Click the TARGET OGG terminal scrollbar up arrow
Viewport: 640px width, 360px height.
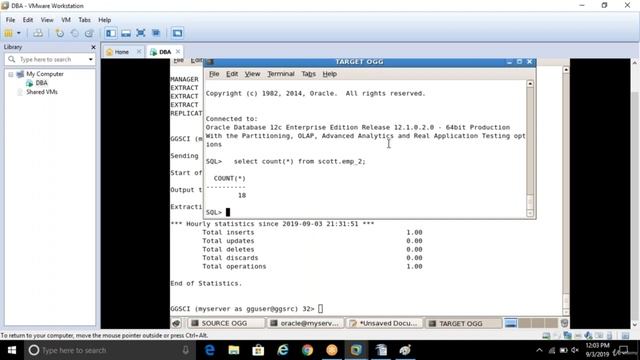pos(530,84)
